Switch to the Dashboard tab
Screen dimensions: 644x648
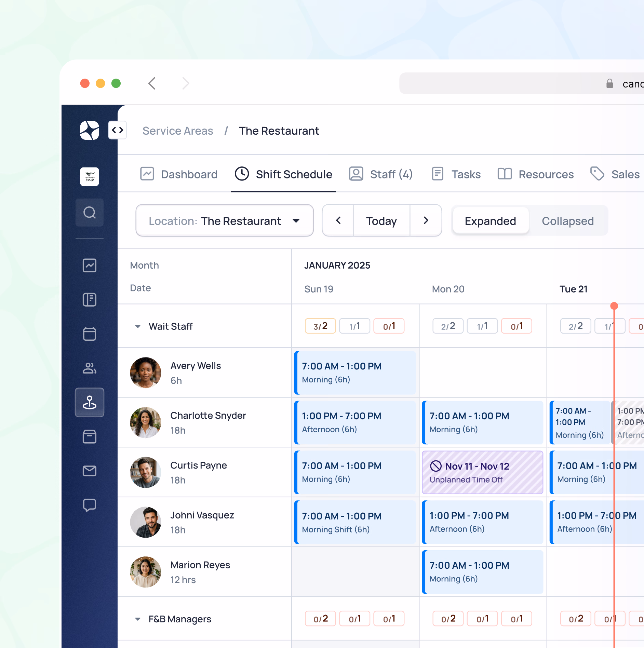179,174
